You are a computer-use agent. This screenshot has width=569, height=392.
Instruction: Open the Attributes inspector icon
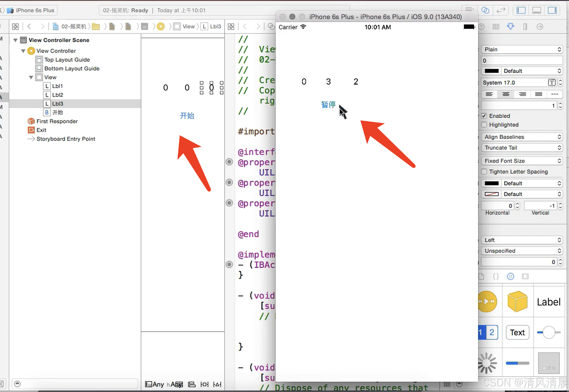point(510,27)
